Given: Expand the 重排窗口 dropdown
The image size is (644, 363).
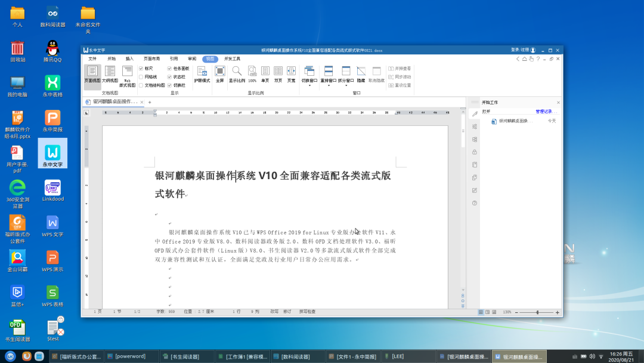Looking at the screenshot, I should [328, 85].
